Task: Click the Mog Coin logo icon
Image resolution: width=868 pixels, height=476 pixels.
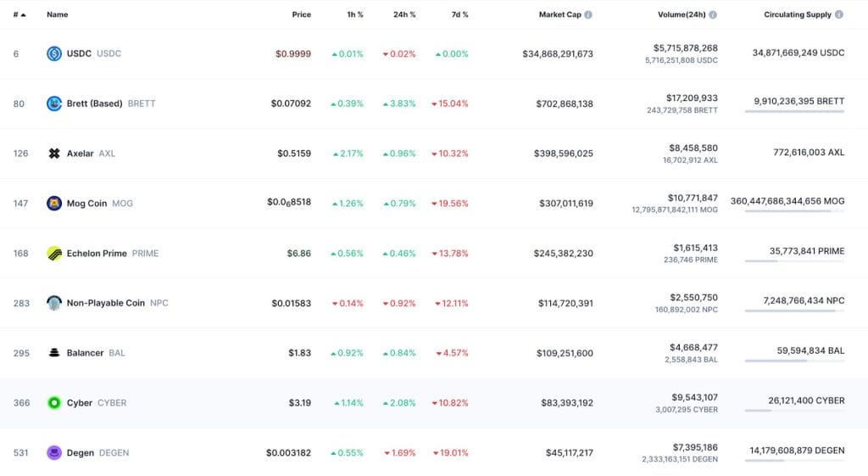Action: pyautogui.click(x=54, y=204)
